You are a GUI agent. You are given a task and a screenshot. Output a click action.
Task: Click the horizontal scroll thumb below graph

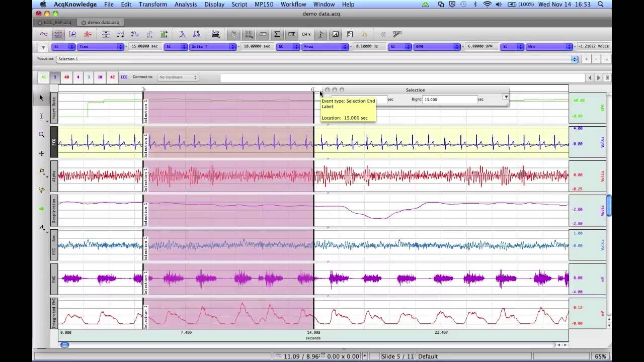[x=64, y=345]
